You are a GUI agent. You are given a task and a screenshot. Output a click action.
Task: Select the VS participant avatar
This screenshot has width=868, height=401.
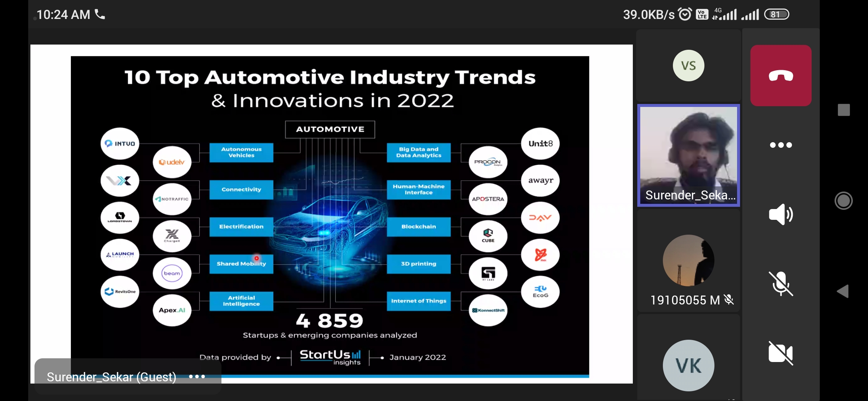click(688, 66)
